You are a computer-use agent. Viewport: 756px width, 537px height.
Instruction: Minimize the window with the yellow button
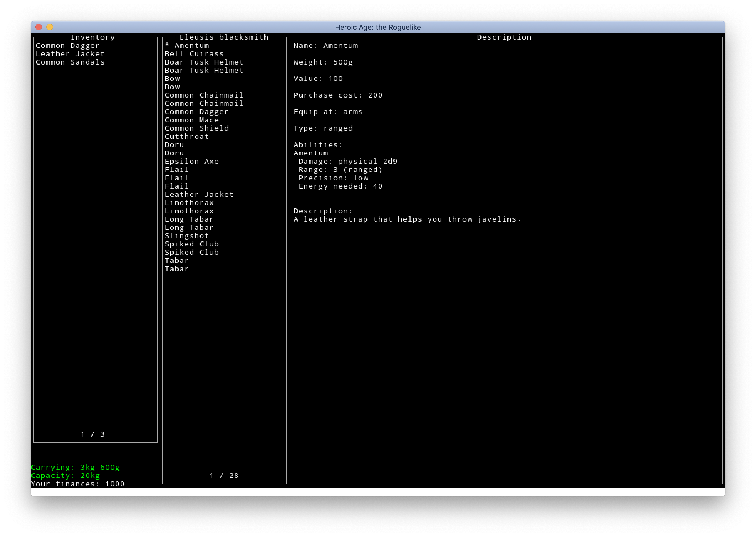[50, 27]
